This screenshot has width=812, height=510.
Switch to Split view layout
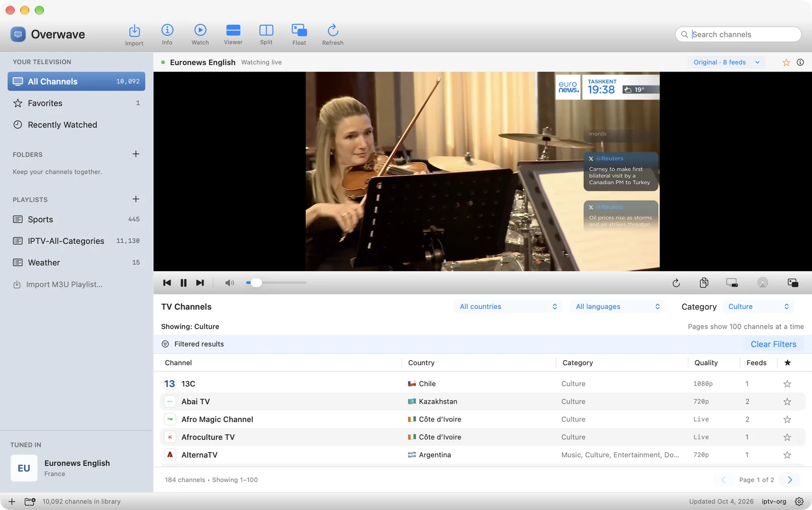pos(266,35)
